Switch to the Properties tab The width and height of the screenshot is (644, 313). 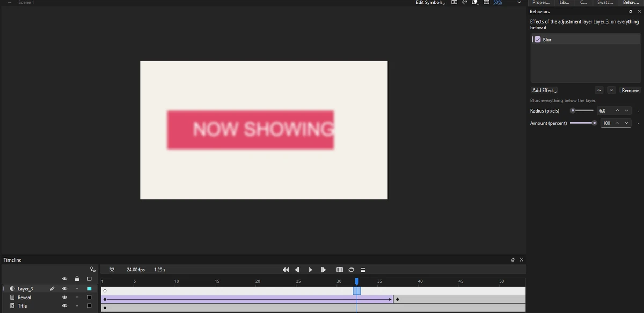pos(540,3)
